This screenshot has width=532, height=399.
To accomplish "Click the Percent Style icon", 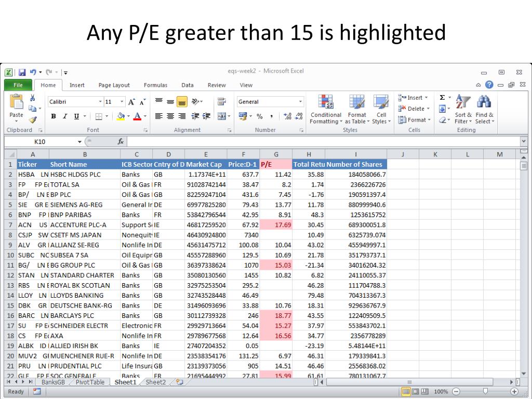I will click(260, 116).
